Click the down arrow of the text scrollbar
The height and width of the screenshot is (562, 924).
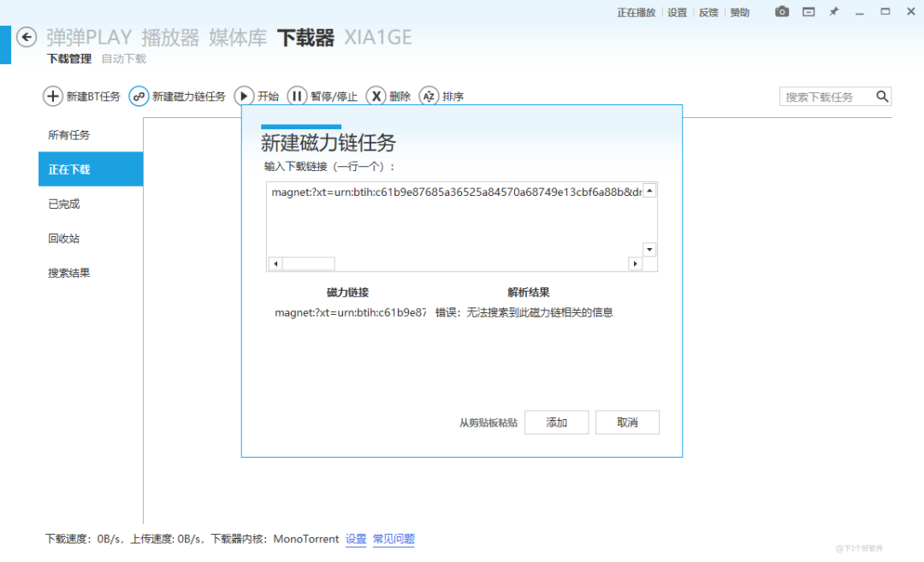tap(649, 249)
